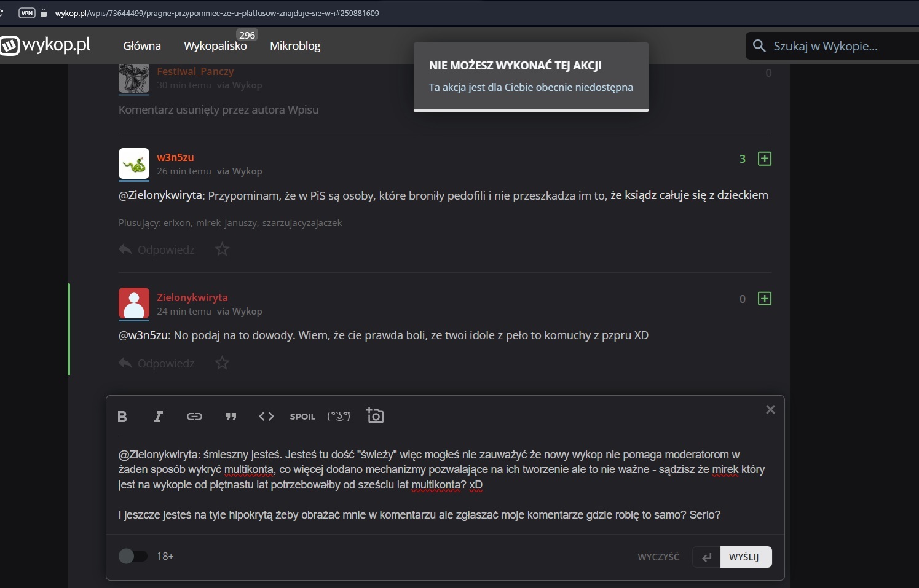Upvote Zielonykwiryta's comment with plus button
Viewport: 919px width, 588px height.
click(765, 299)
